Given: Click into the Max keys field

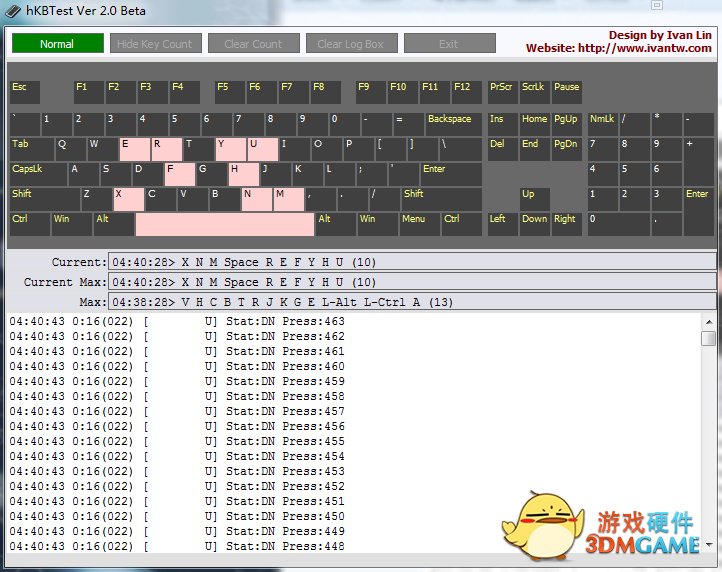Looking at the screenshot, I should click(x=412, y=302).
